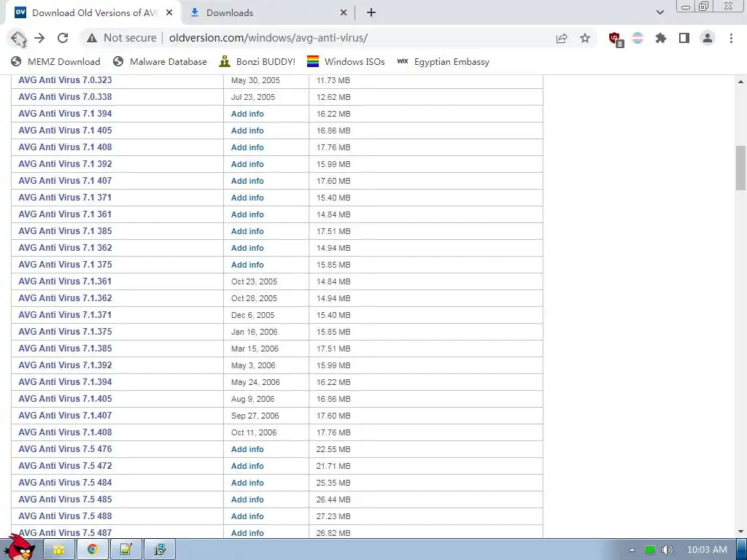This screenshot has width=747, height=560.
Task: Open a new tab with plus button
Action: 371,13
